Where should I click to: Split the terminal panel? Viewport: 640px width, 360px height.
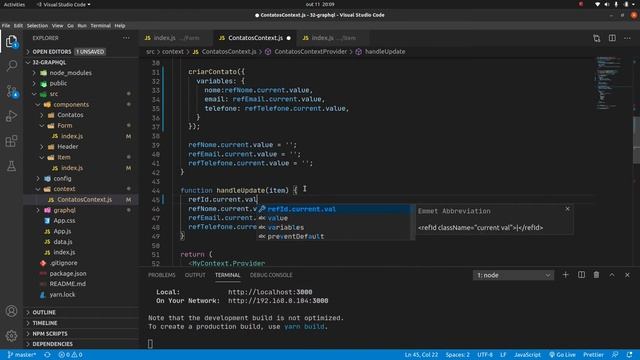(581, 275)
